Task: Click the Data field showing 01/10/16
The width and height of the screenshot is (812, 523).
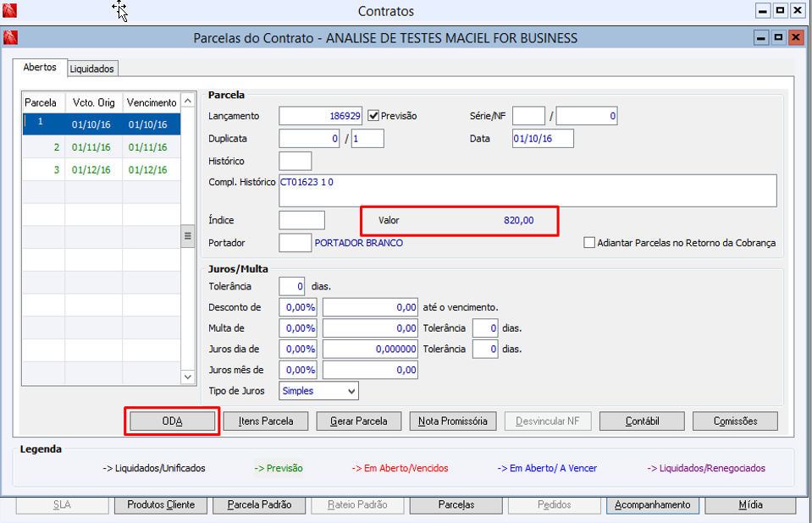Action: (x=544, y=139)
